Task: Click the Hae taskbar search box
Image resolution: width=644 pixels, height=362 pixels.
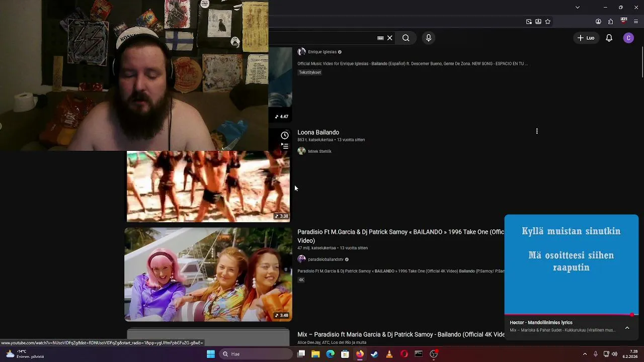Action: click(x=256, y=354)
